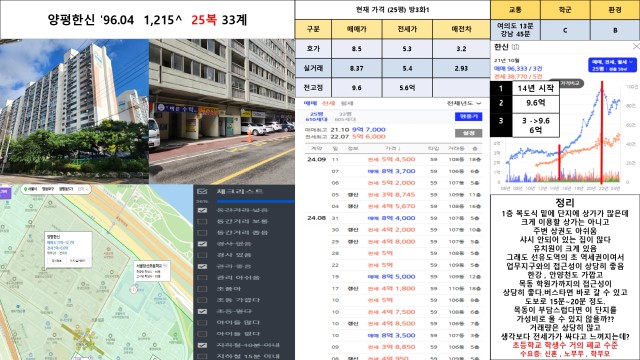Check the 동간거리 보통 checkbox
Screen dimensions: 640x360
tap(202, 221)
